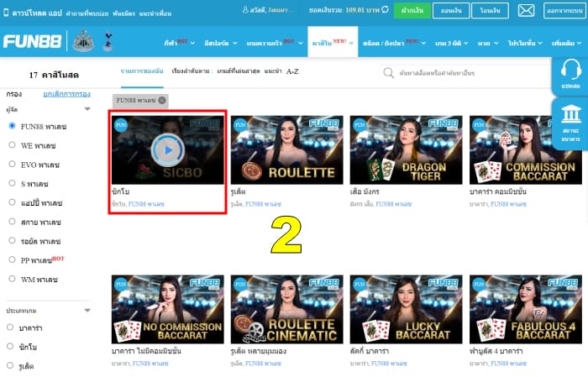Click the refresh balance icon

pyautogui.click(x=385, y=10)
